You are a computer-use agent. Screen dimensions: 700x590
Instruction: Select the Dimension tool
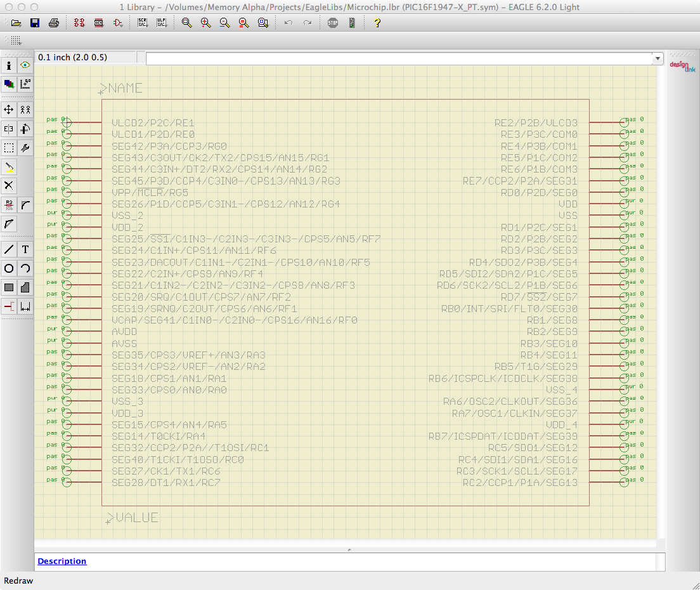point(25,306)
